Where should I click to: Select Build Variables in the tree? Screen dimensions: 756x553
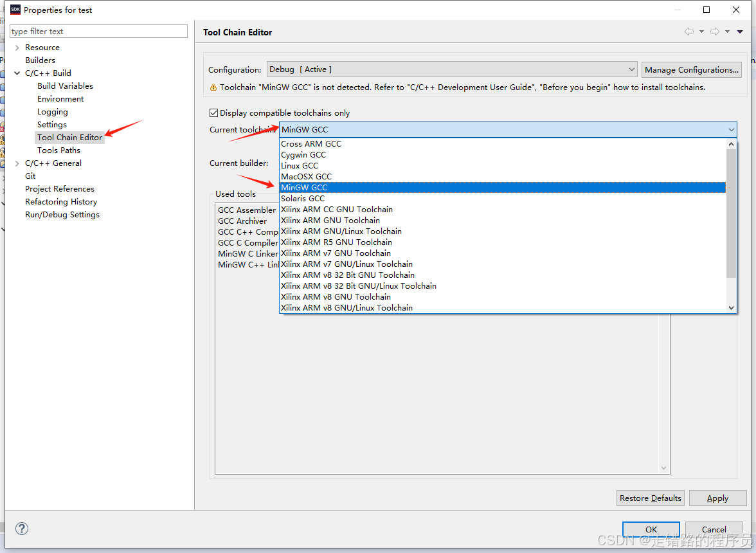pos(65,86)
